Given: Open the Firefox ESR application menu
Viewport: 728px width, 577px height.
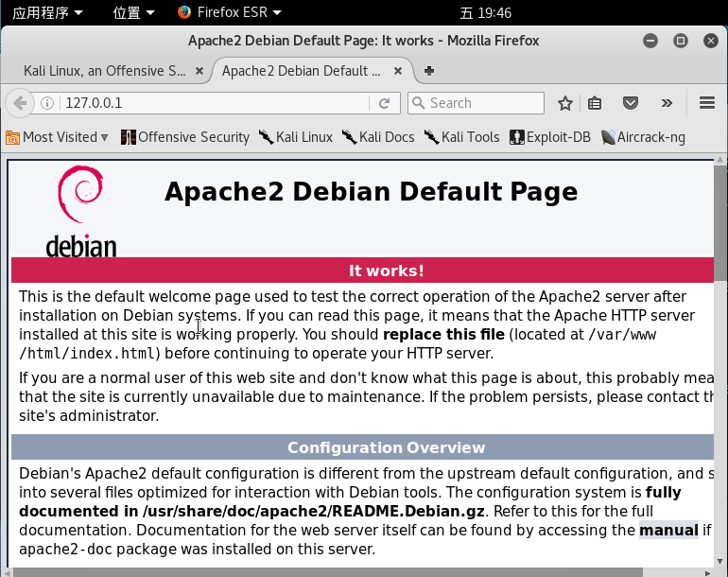Looking at the screenshot, I should [230, 12].
